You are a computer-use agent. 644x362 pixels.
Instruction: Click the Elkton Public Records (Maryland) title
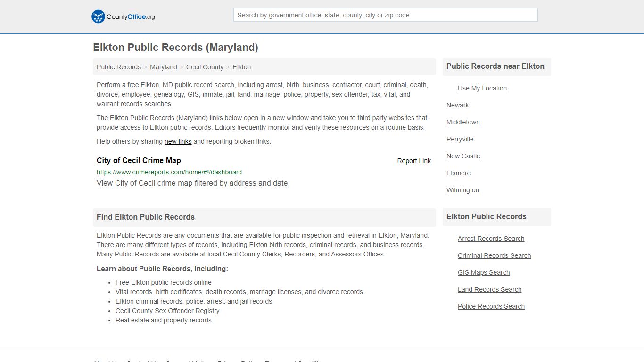coord(175,48)
